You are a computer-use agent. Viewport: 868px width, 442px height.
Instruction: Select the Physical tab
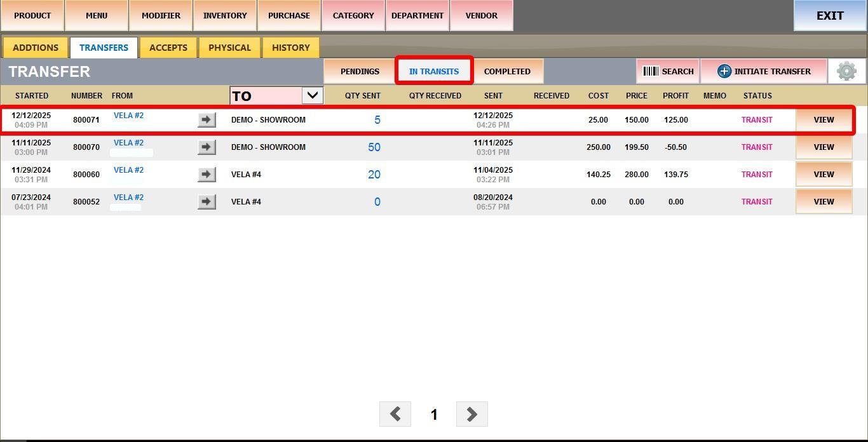(229, 48)
